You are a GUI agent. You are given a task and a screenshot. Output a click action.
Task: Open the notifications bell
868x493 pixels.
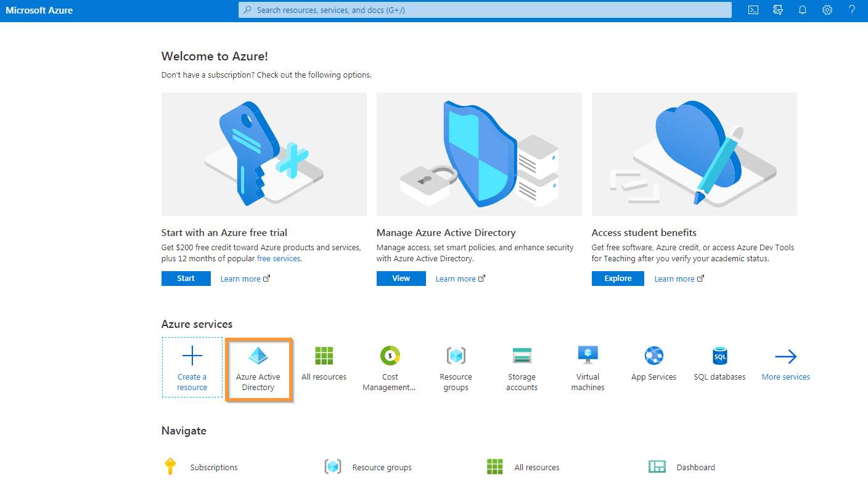pos(803,10)
